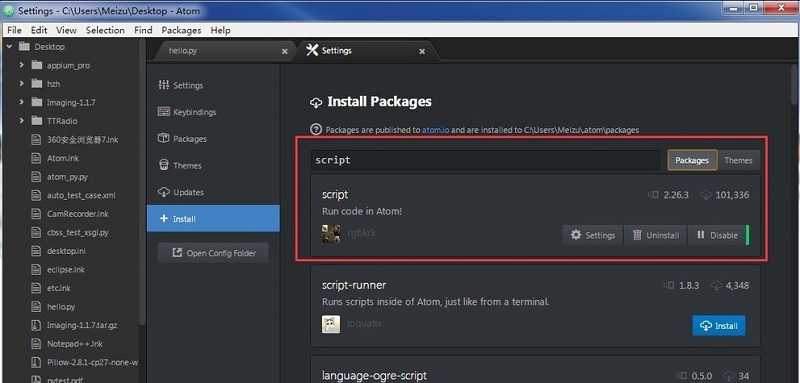Click the Settings sliders icon in sidebar
The width and height of the screenshot is (800, 383).
[x=164, y=85]
